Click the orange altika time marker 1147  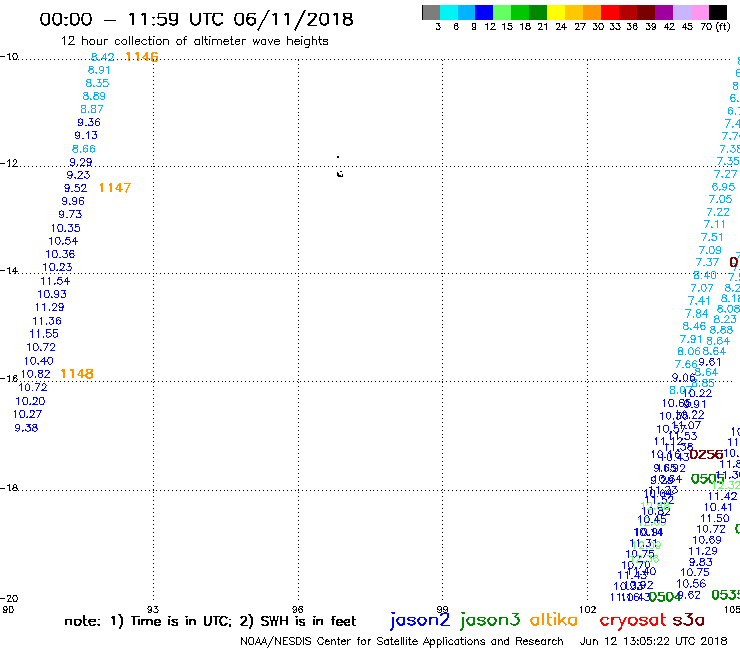115,188
